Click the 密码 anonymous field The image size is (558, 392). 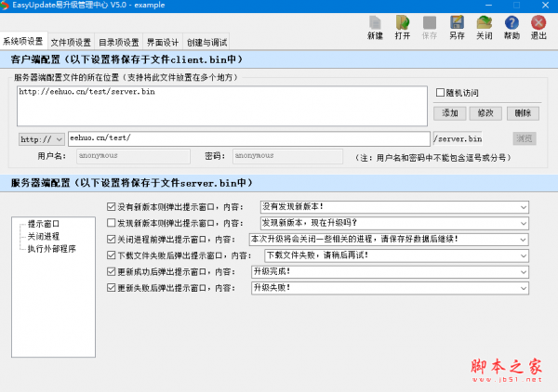pos(287,156)
